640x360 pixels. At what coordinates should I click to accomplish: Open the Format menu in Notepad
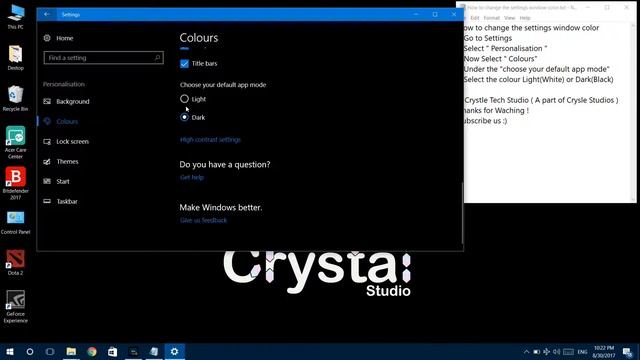point(491,18)
